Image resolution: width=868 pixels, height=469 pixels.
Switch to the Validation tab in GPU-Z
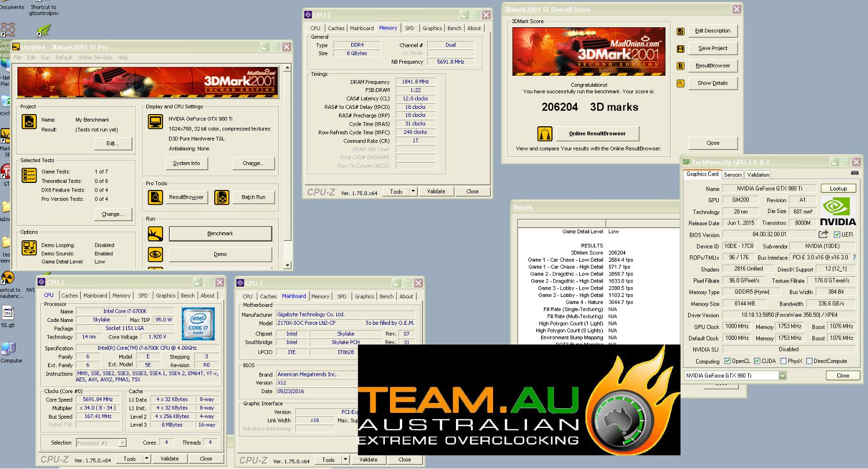[x=758, y=174]
